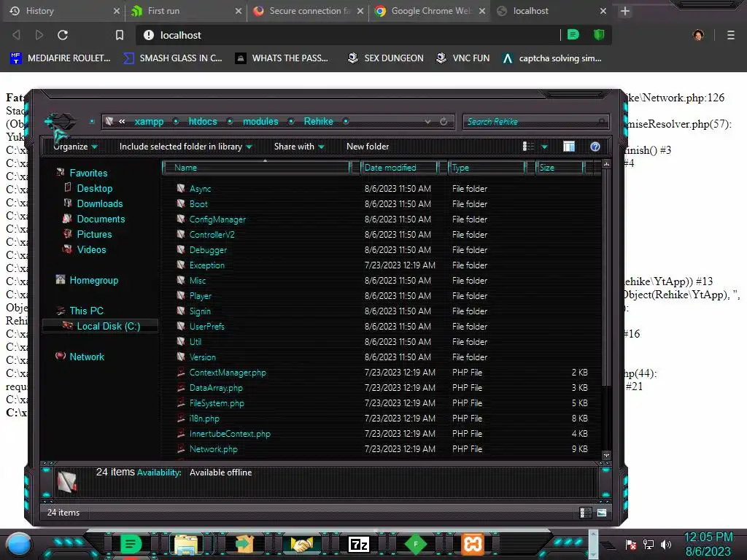The image size is (747, 560).
Task: Expand the htdocs breadcrumb separator
Action: point(230,122)
